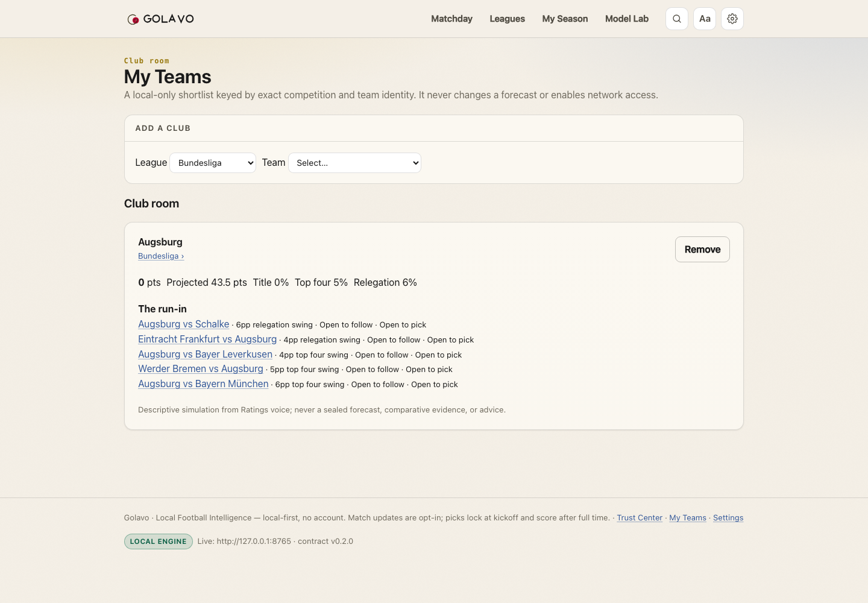Open search with the magnifier icon
This screenshot has width=868, height=603.
point(677,19)
